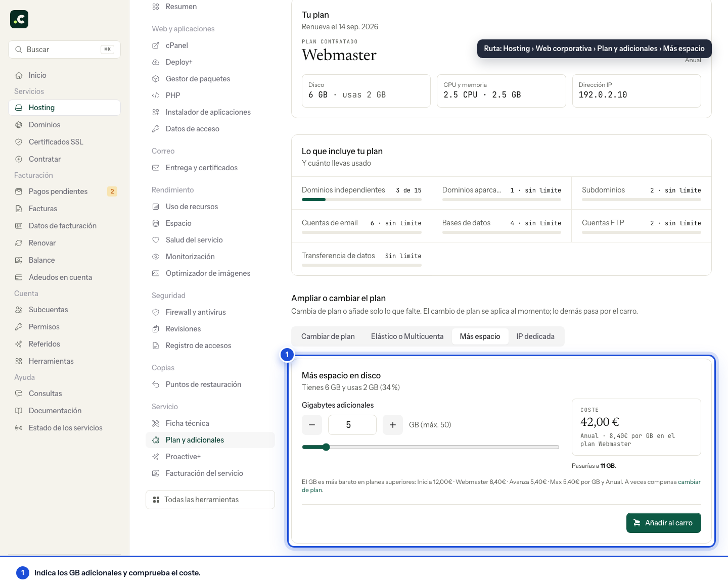Increase gigabytes with the plus button
The image size is (728, 588).
(393, 425)
